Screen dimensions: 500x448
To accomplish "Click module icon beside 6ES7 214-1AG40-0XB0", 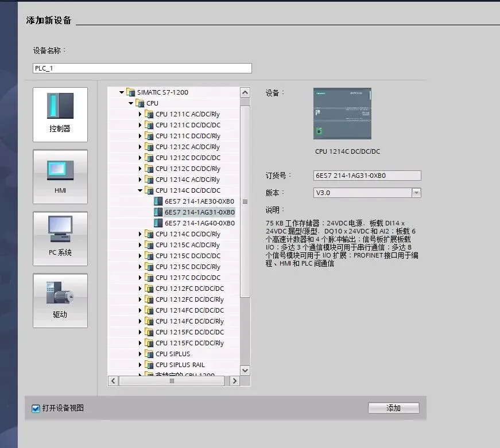I will click(x=158, y=223).
